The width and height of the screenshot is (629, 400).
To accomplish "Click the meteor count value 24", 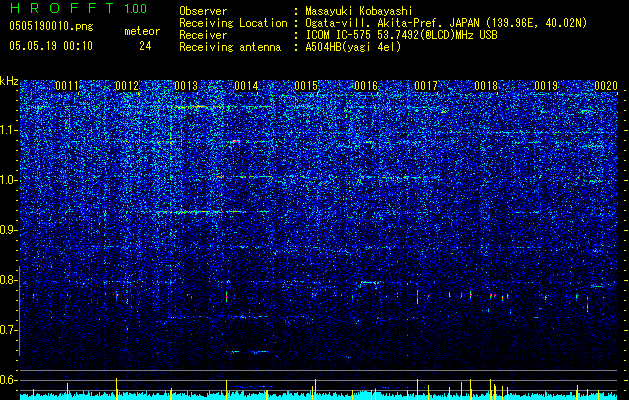I will pyautogui.click(x=145, y=46).
